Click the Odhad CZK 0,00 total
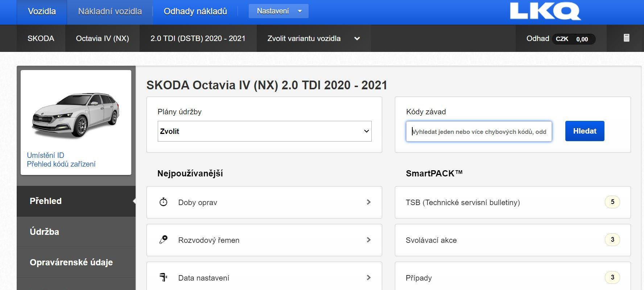This screenshot has width=644, height=290. tap(561, 39)
